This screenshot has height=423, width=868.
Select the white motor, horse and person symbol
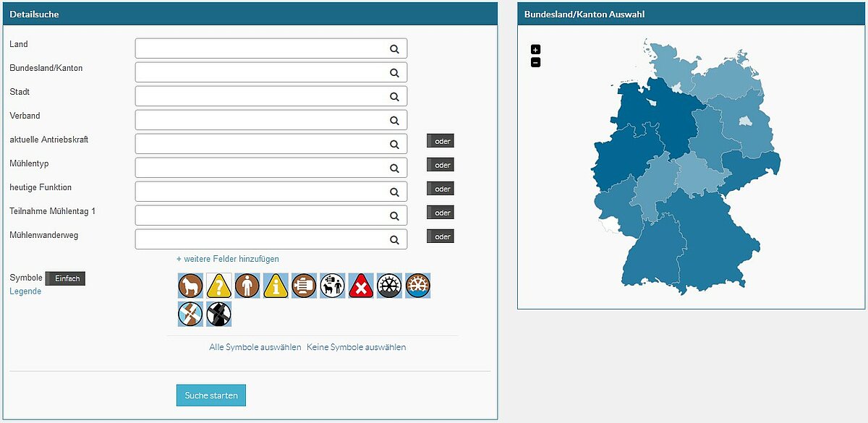(x=333, y=286)
